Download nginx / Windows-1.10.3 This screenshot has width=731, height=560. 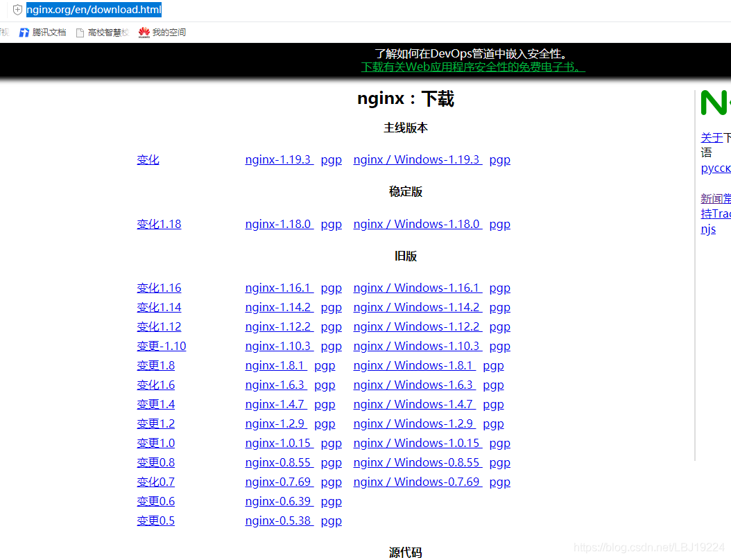[x=418, y=346]
